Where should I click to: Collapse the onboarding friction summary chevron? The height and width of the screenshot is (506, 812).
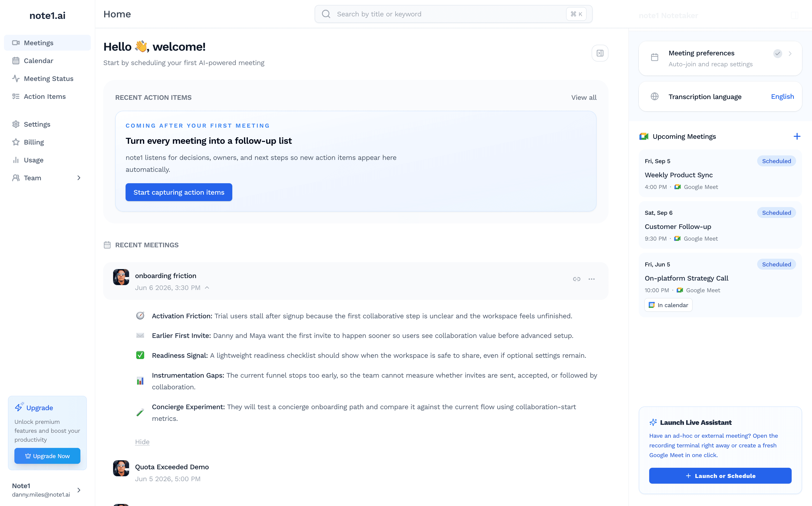pos(207,288)
